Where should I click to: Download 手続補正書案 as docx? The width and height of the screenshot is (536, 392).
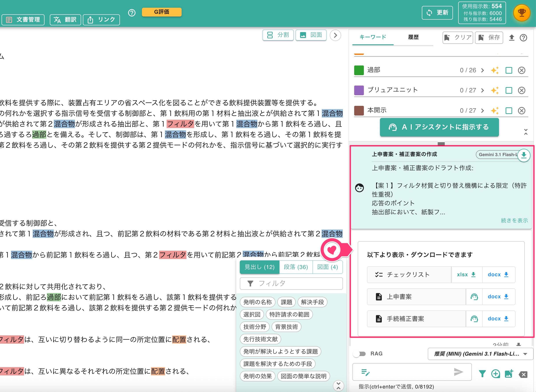[498, 319]
